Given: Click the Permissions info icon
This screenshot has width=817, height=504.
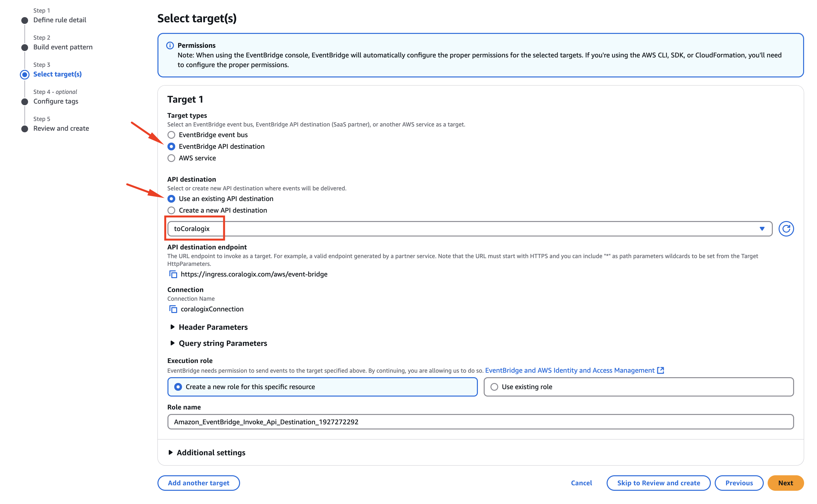Looking at the screenshot, I should [170, 45].
